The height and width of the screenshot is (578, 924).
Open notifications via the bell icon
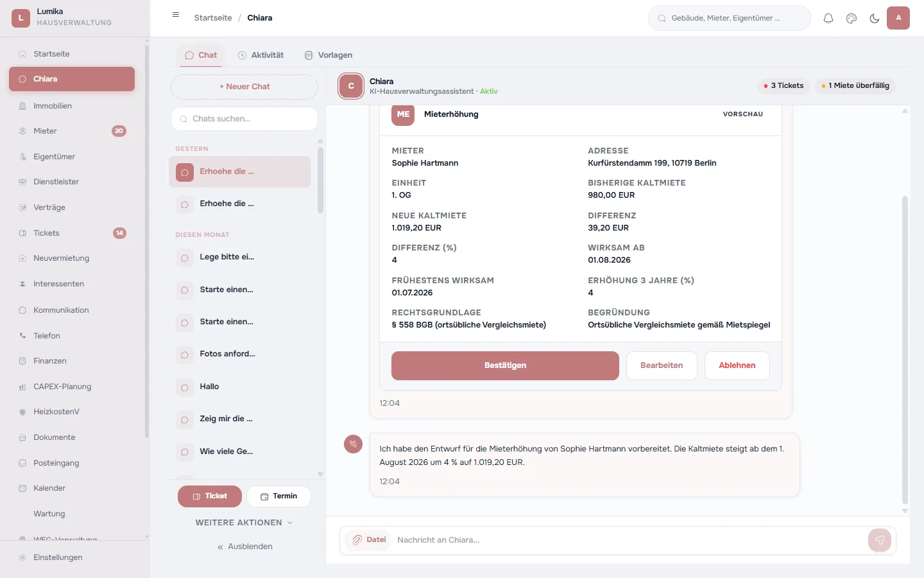(x=828, y=18)
